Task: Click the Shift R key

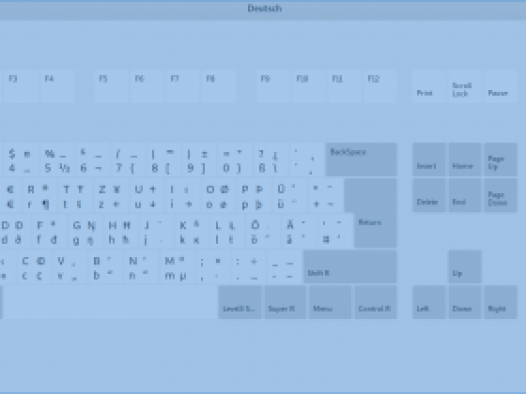Action: tap(350, 267)
